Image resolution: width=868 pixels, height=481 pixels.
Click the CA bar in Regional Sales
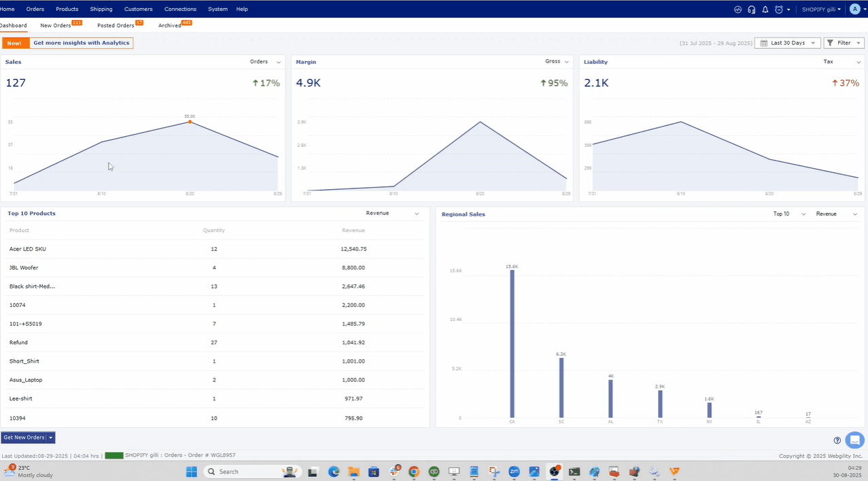coord(513,344)
